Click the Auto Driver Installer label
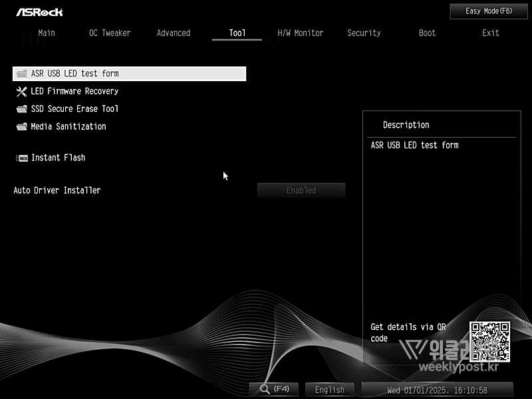The width and height of the screenshot is (532, 399). (x=57, y=190)
